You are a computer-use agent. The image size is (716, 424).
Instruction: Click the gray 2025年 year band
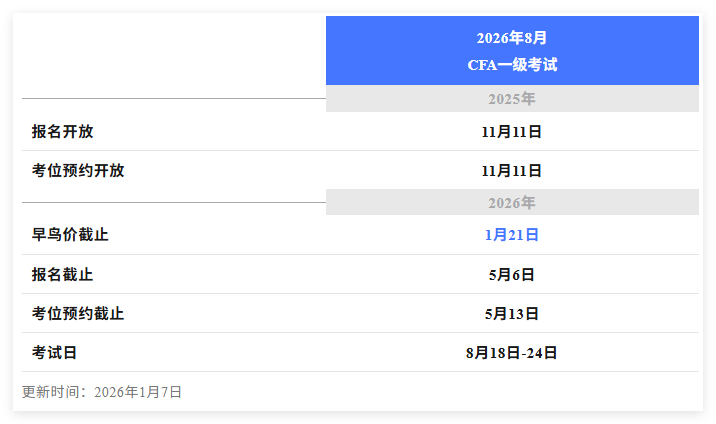[x=512, y=99]
